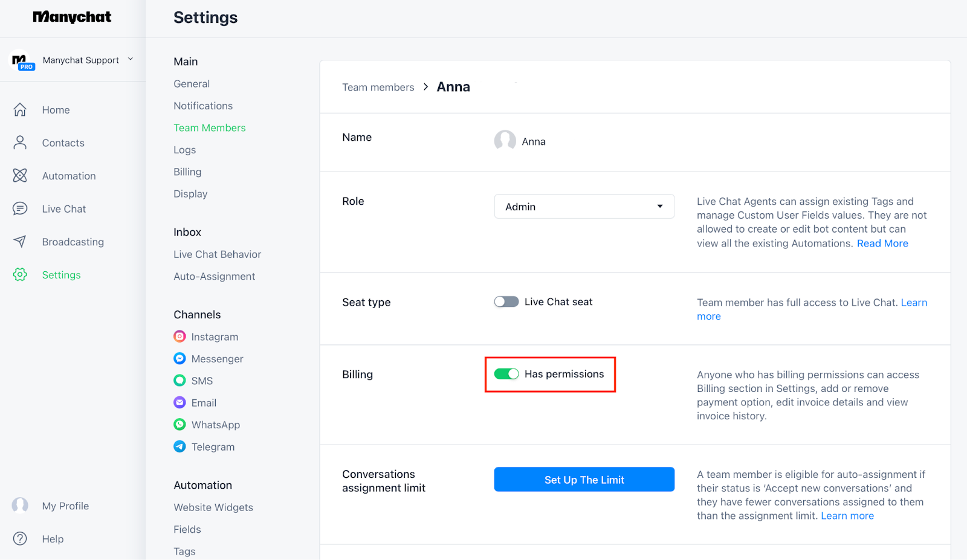Image resolution: width=967 pixels, height=560 pixels.
Task: Open the Role Admin dropdown
Action: (584, 207)
